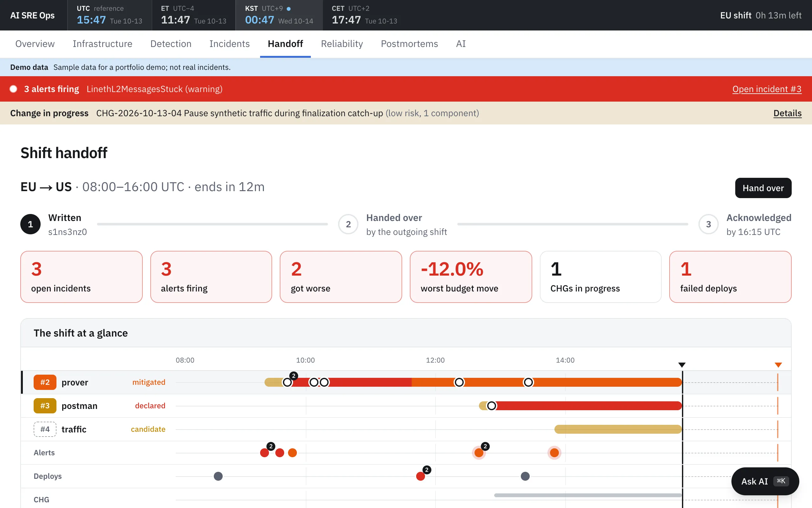Click the #2 prover incident badge
The width and height of the screenshot is (812, 508).
[45, 382]
